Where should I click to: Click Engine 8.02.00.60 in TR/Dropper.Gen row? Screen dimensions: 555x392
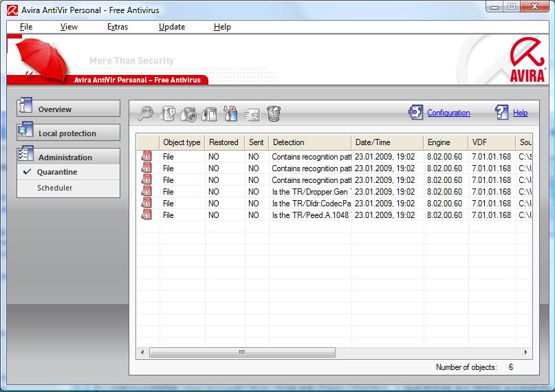coord(444,192)
